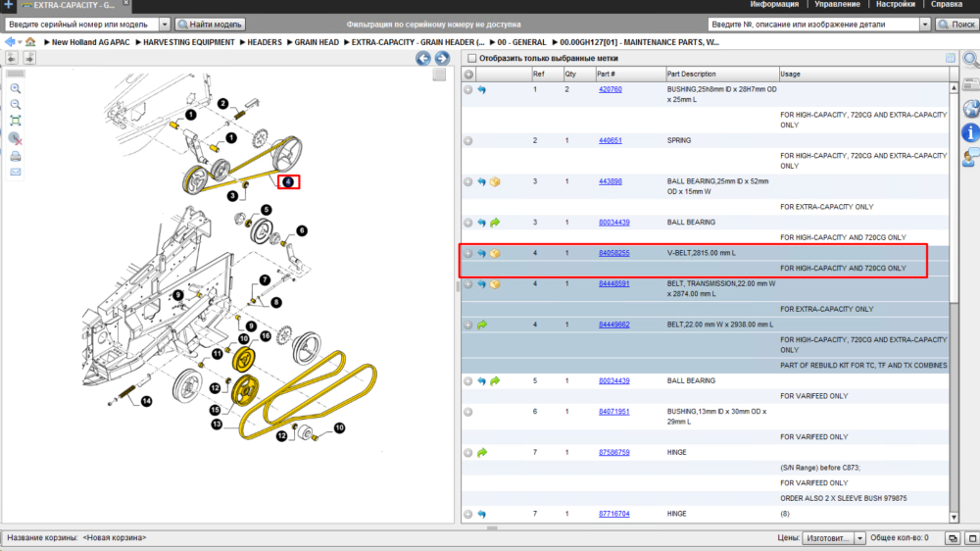Image resolution: width=980 pixels, height=551 pixels.
Task: Click blue supersession arrow for part 420760
Action: coord(482,90)
